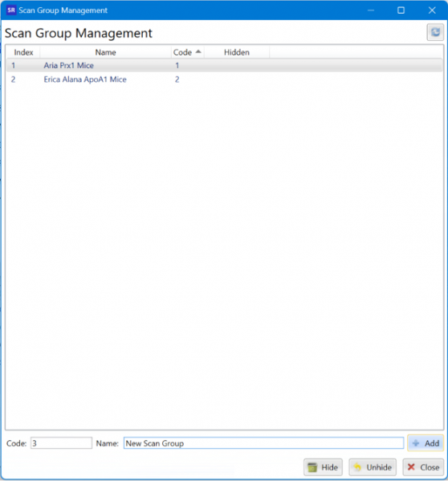Maximize the Scan Group Management window
Image resolution: width=448 pixels, height=481 pixels.
tap(401, 10)
